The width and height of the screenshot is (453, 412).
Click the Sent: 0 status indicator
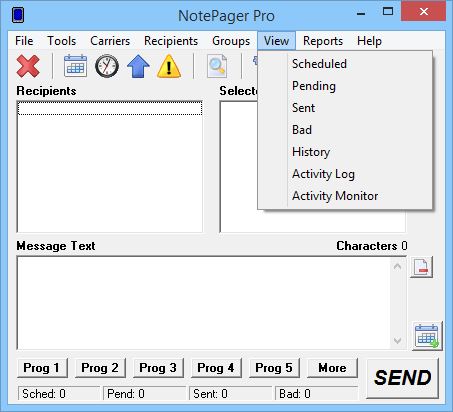[x=230, y=394]
